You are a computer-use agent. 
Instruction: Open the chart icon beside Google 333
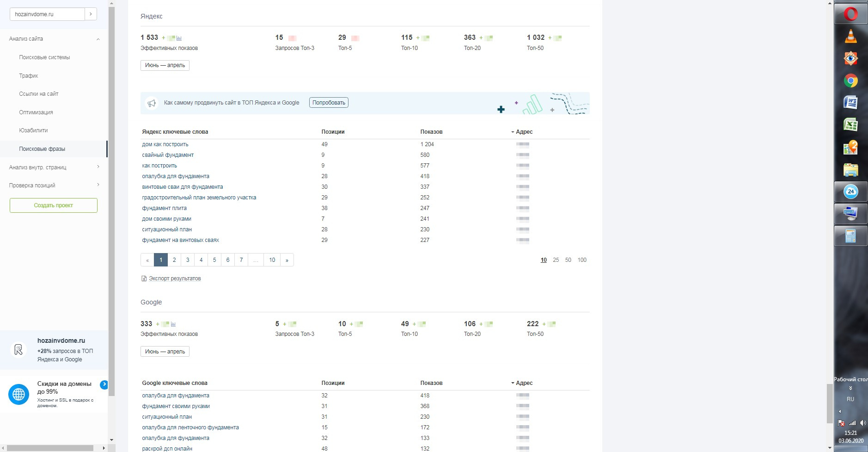[x=173, y=324]
